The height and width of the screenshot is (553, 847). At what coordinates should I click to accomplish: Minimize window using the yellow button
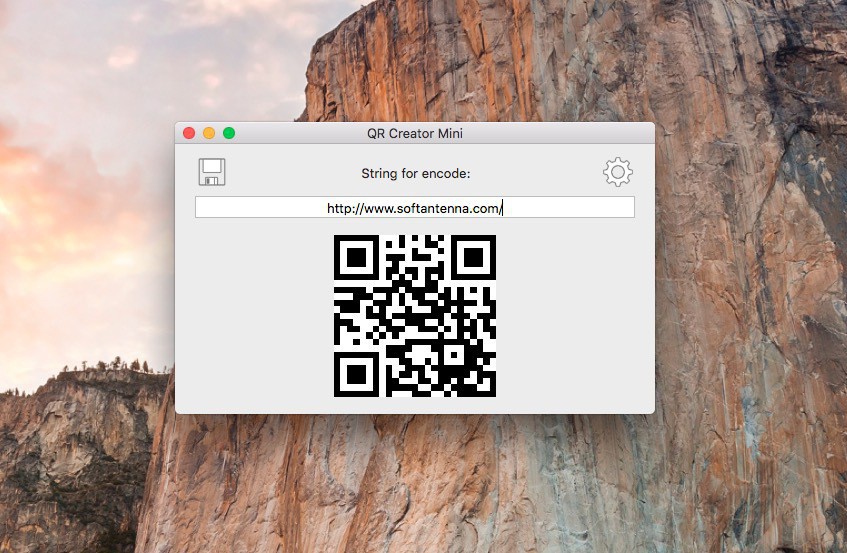tap(209, 133)
